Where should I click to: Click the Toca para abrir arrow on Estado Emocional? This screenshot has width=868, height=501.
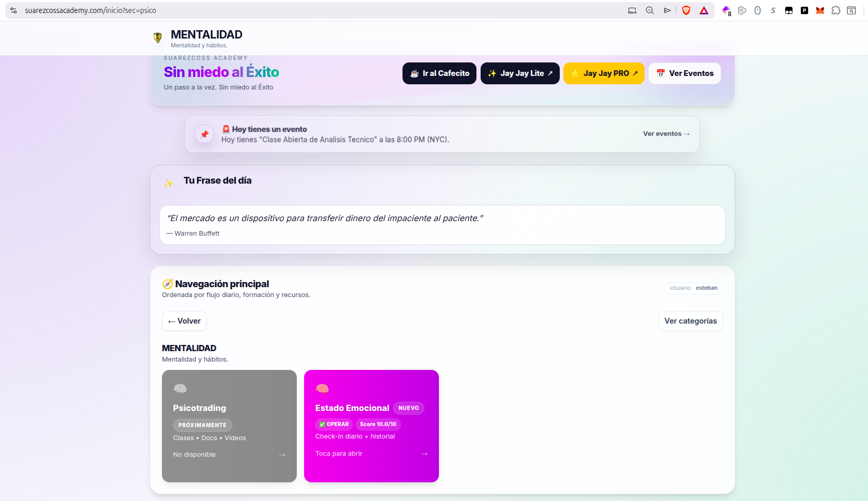[x=424, y=453]
